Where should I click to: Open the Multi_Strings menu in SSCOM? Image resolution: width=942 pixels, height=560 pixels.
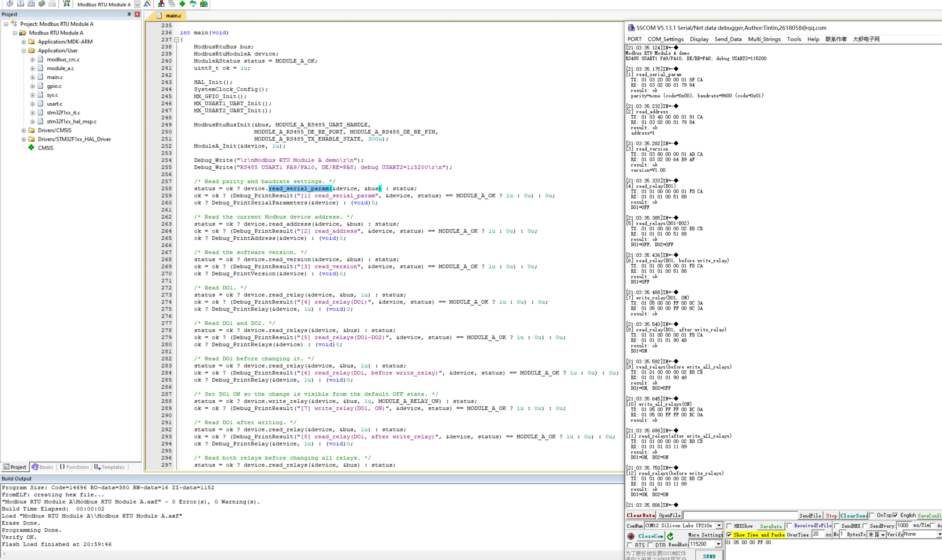click(764, 39)
